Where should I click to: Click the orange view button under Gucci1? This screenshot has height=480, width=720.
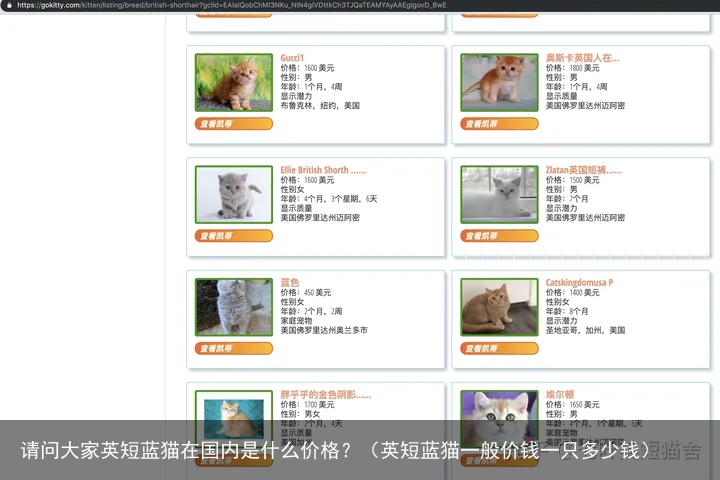pos(234,124)
